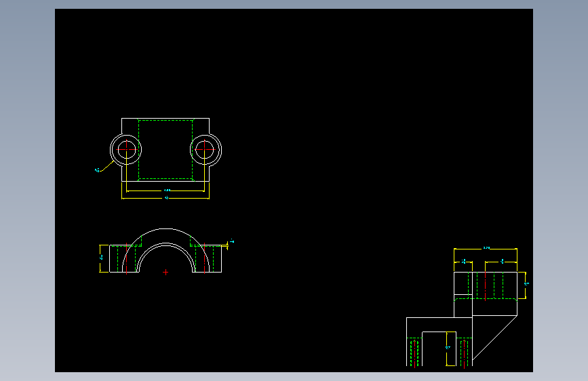Pick the vertical height dimension left of front view
The image size is (588, 381).
(x=101, y=258)
